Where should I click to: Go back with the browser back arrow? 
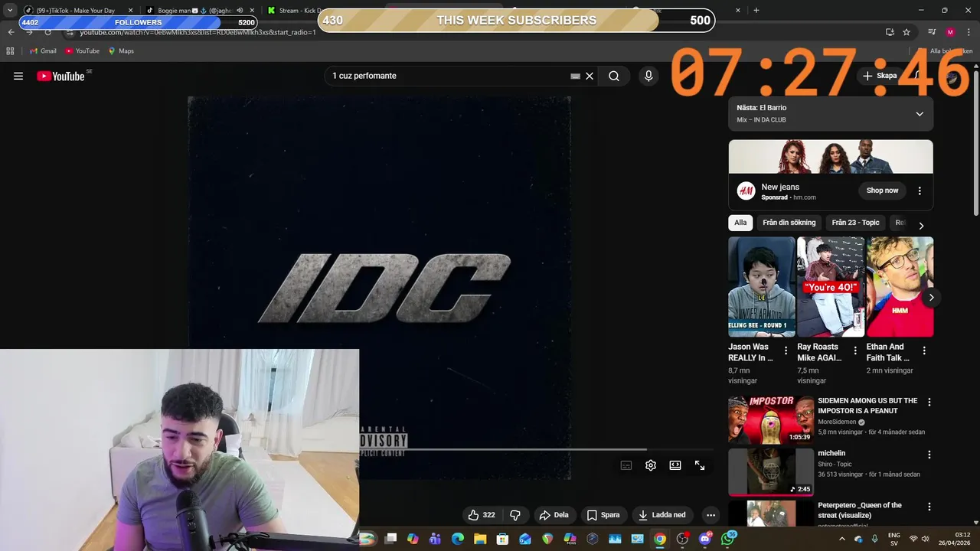11,32
